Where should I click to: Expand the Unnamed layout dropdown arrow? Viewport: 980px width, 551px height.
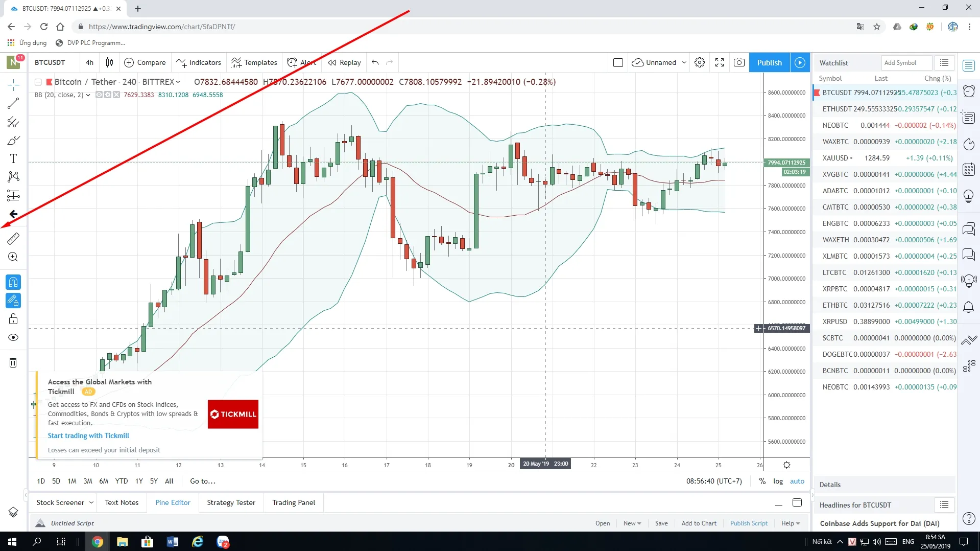tap(684, 62)
